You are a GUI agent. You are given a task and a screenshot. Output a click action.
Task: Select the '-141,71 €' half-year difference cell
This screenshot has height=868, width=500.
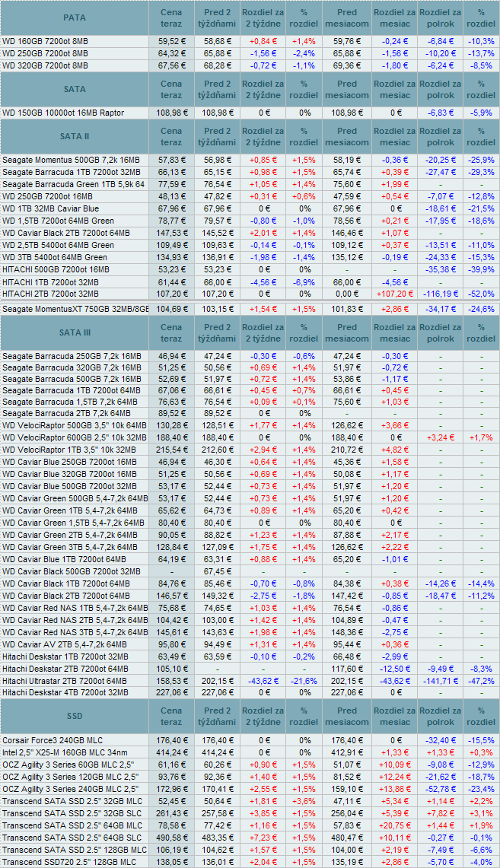tap(440, 681)
